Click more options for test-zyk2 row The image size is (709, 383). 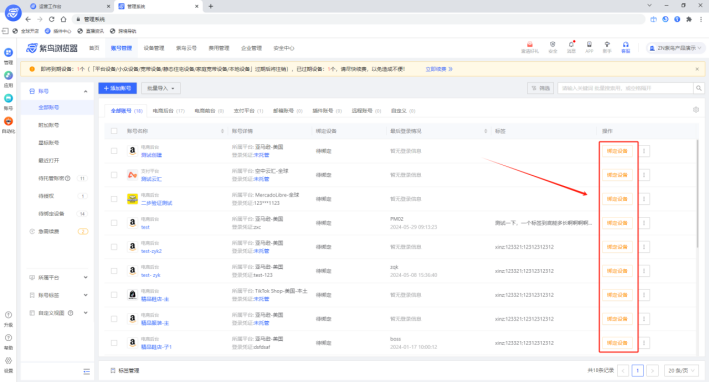[x=644, y=247]
